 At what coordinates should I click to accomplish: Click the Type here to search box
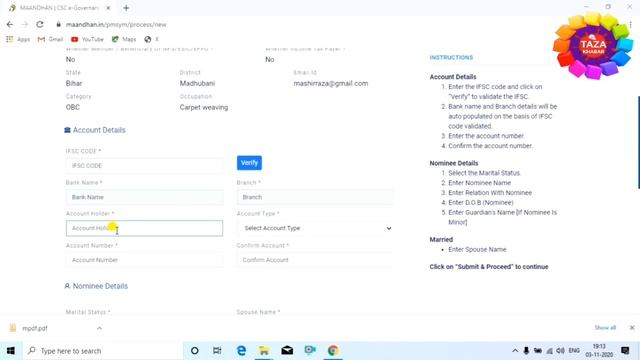click(102, 351)
